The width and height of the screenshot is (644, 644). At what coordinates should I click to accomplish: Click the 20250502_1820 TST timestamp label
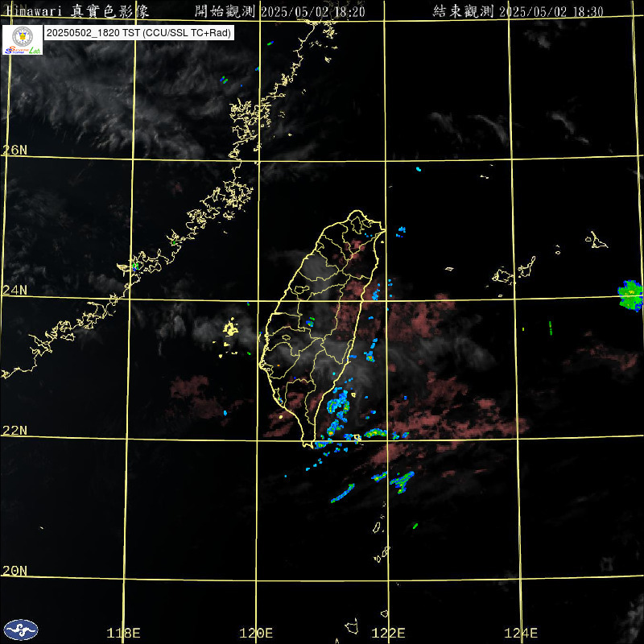[x=138, y=33]
